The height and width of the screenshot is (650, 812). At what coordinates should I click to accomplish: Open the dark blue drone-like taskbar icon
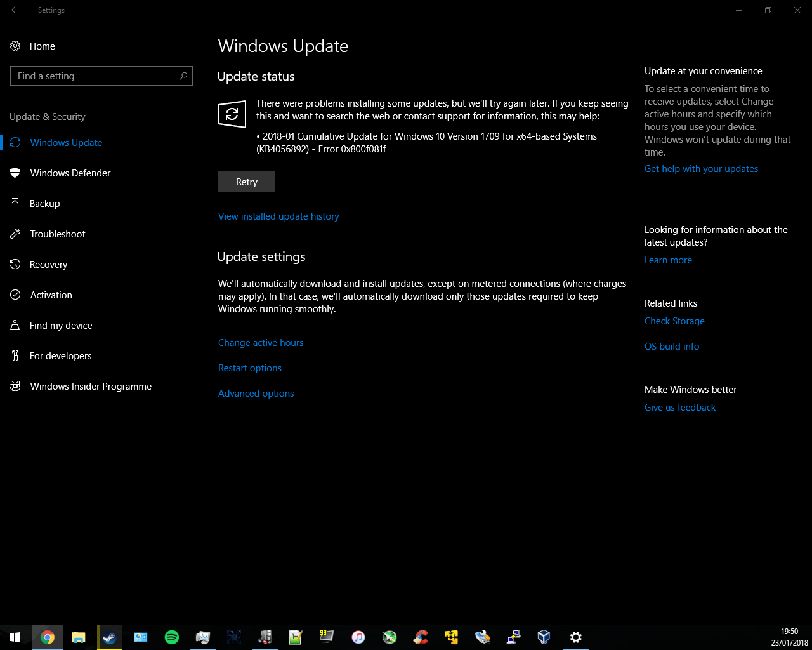click(233, 637)
